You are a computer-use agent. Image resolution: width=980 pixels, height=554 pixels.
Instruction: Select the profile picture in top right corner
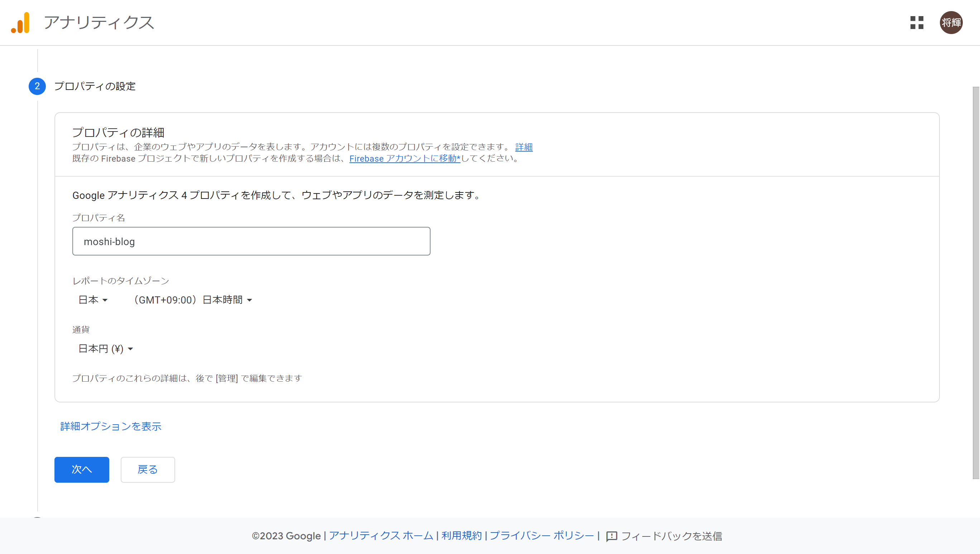tap(951, 23)
